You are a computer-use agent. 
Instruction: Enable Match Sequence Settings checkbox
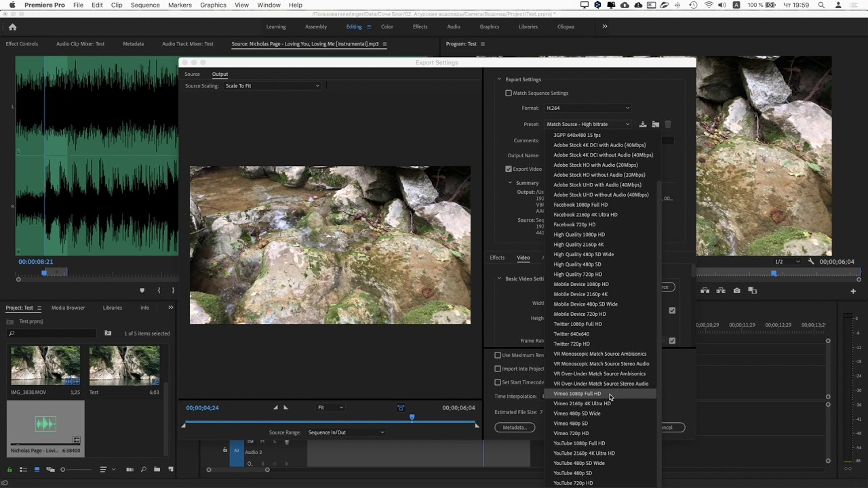509,93
